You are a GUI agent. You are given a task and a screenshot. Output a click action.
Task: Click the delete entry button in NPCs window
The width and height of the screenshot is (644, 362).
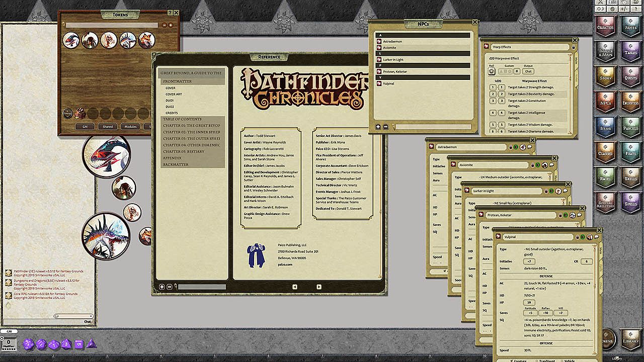(x=385, y=127)
